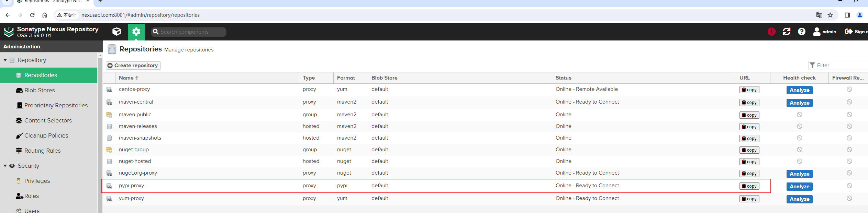The height and width of the screenshot is (213, 868).
Task: Click the Firewall icon for centos-proxy
Action: coord(849,89)
